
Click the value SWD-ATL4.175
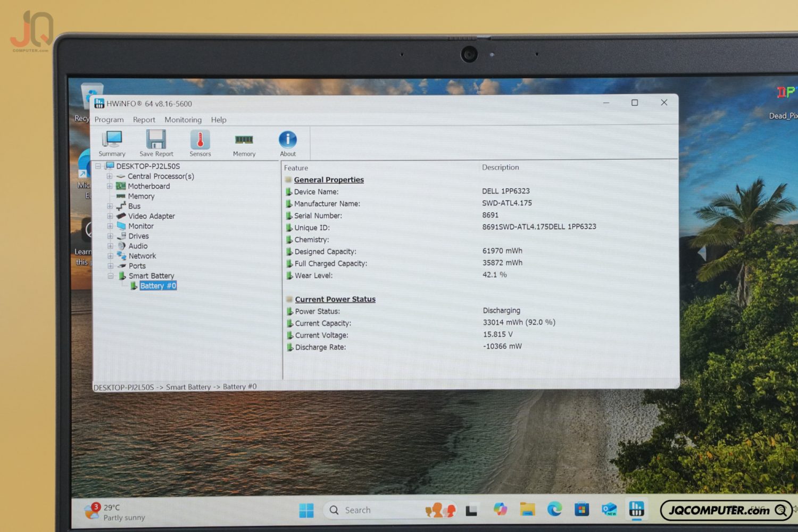[507, 203]
